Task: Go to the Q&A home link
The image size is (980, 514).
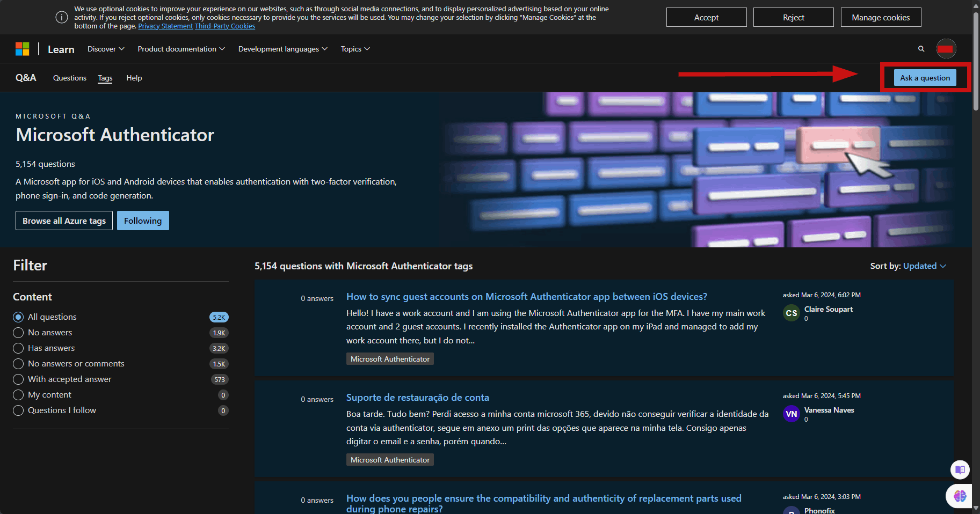Action: click(26, 78)
